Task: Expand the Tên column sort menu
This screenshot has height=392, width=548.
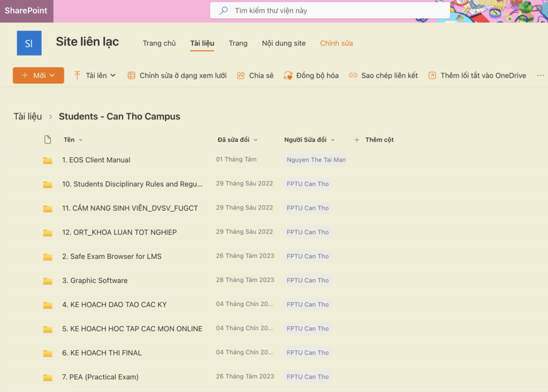Action: click(x=81, y=140)
